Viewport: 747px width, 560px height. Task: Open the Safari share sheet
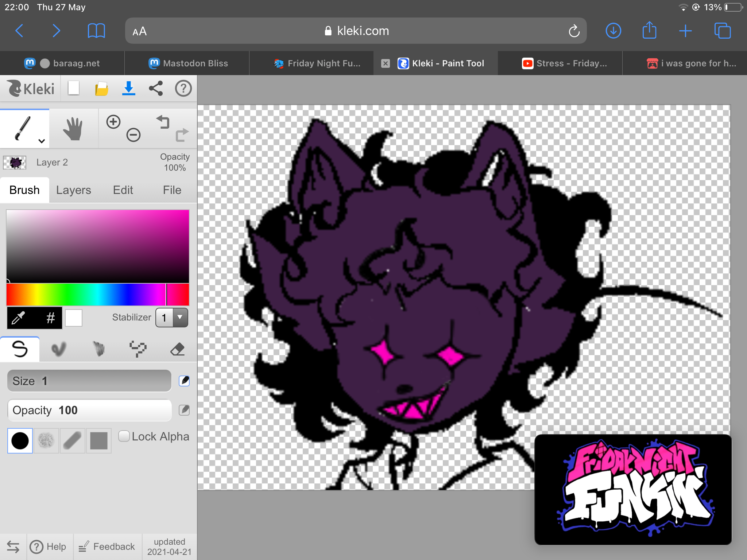[x=649, y=30]
